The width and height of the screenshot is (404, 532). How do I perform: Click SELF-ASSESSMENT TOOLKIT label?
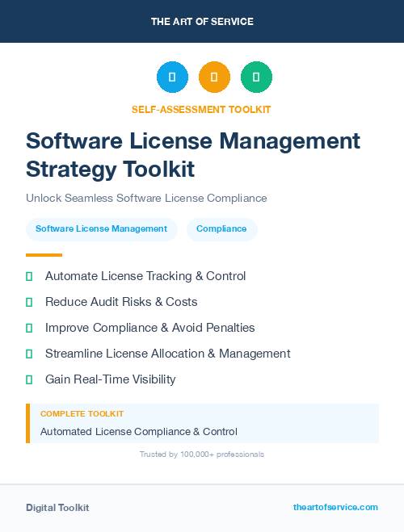pyautogui.click(x=201, y=110)
